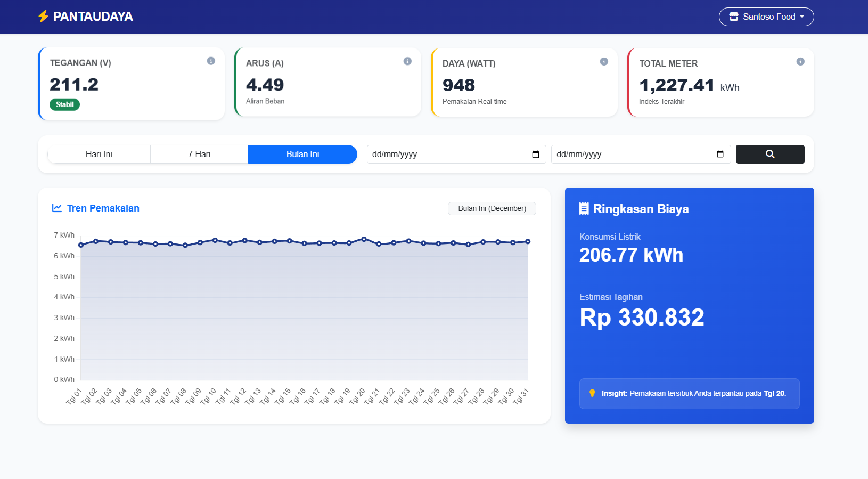The height and width of the screenshot is (479, 868).
Task: Click the second dd/mm/yyyy date input
Action: (x=632, y=155)
